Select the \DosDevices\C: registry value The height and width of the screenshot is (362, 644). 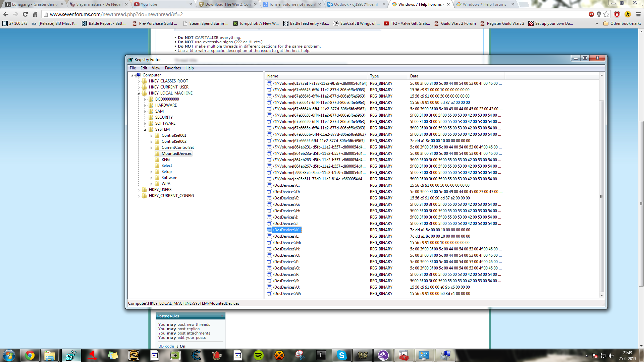[x=286, y=185]
